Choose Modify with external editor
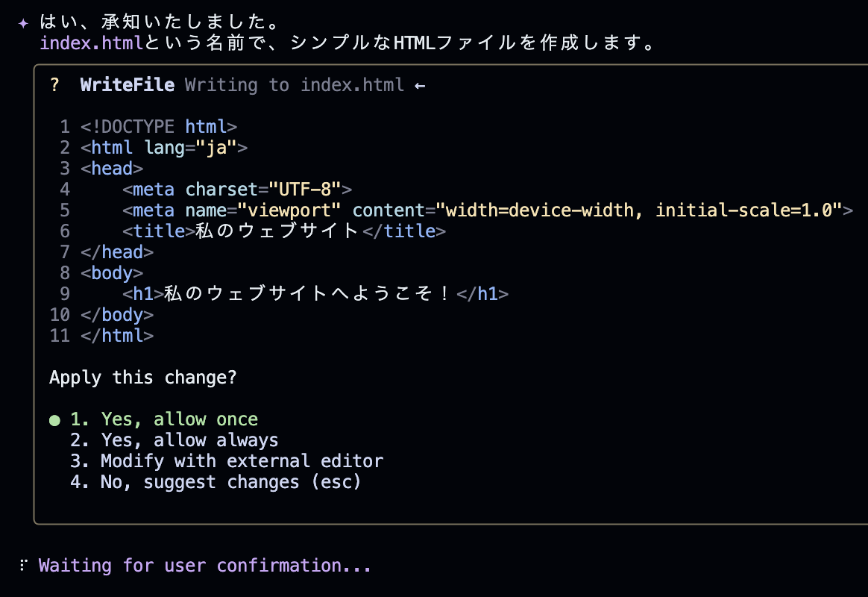The image size is (868, 597). pos(227,461)
